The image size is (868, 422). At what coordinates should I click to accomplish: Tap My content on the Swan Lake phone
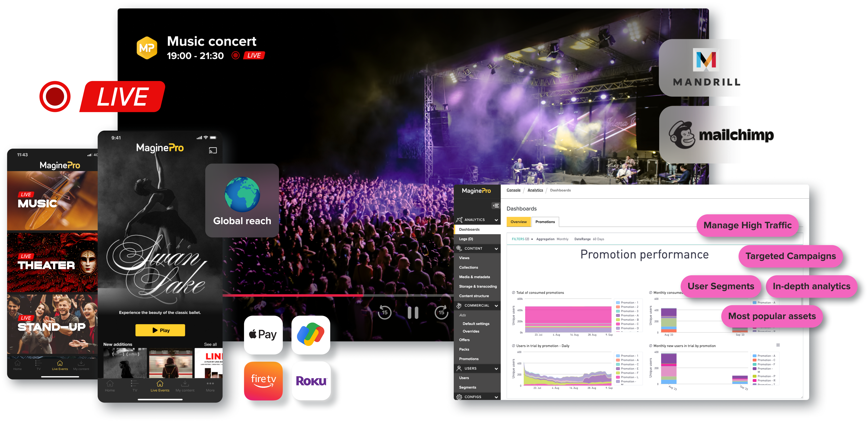click(x=185, y=386)
